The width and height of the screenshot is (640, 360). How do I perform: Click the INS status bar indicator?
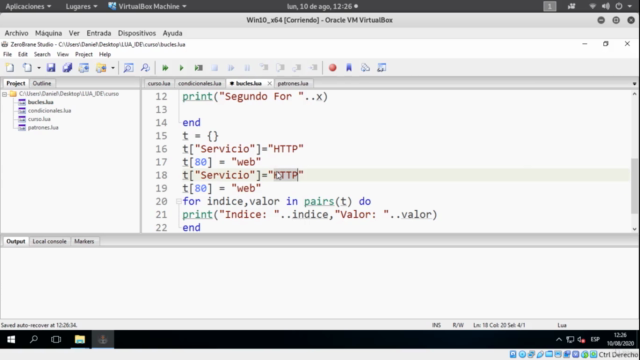pos(436,325)
